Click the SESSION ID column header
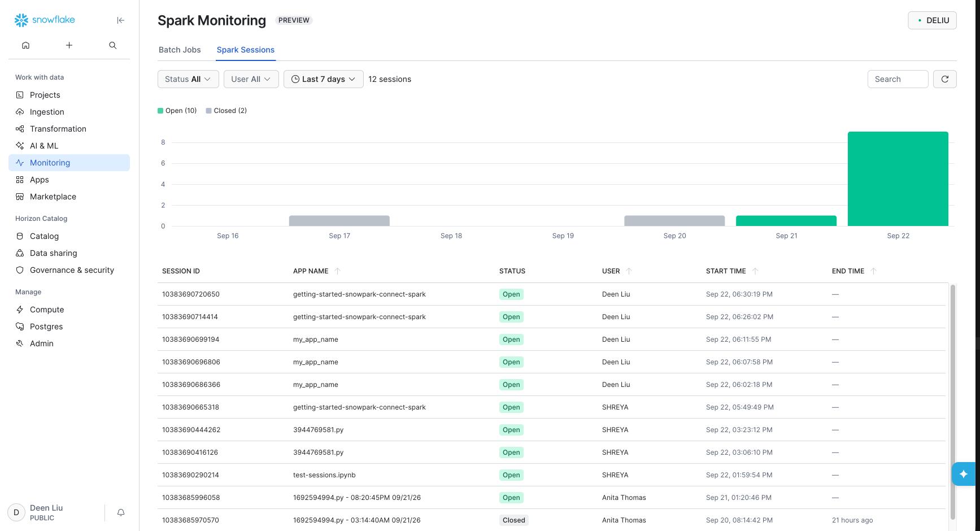 pos(181,271)
